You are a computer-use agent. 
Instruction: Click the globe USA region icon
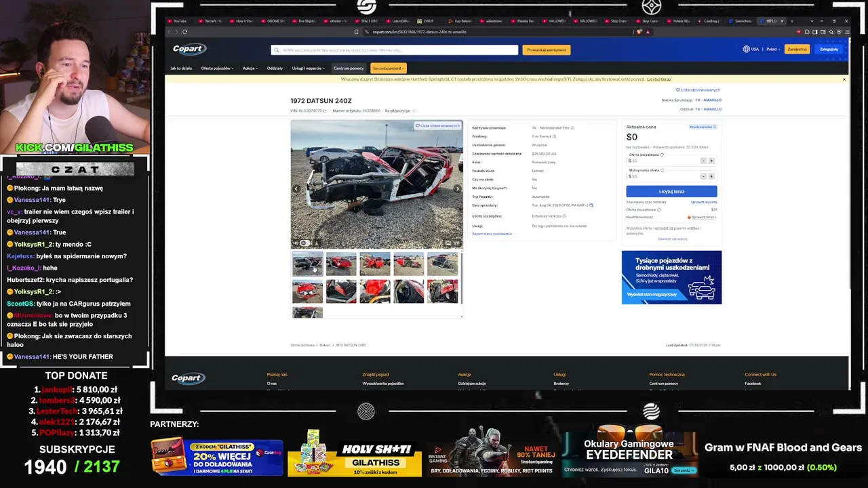pyautogui.click(x=746, y=49)
